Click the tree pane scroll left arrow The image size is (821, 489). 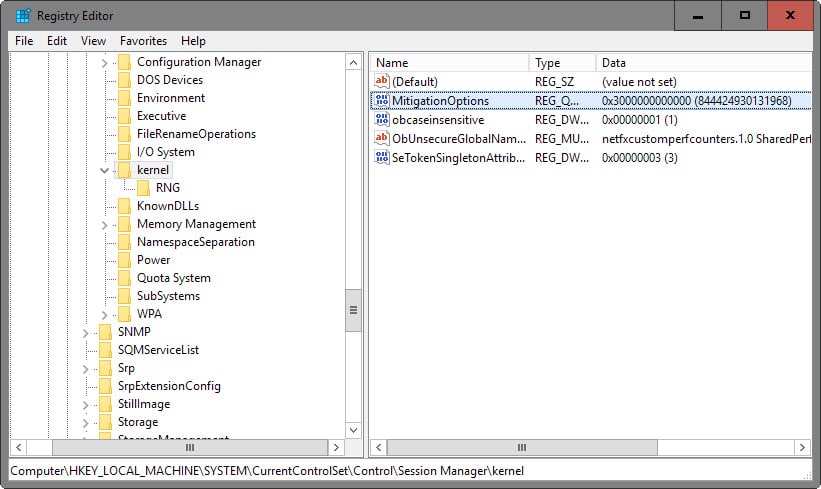pos(19,448)
